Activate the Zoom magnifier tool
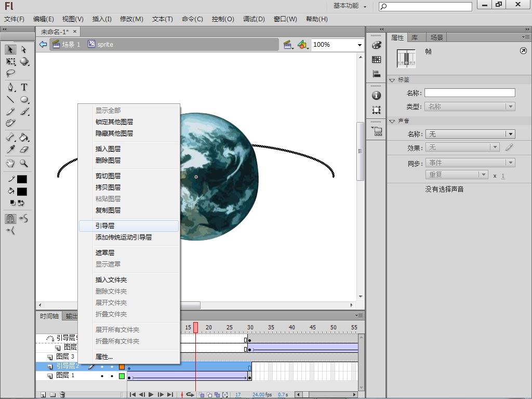The image size is (532, 399). pyautogui.click(x=24, y=163)
